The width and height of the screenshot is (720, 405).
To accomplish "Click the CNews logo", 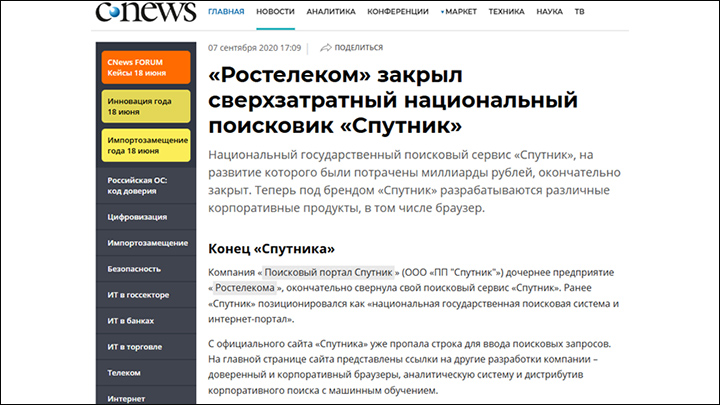I will 144,12.
